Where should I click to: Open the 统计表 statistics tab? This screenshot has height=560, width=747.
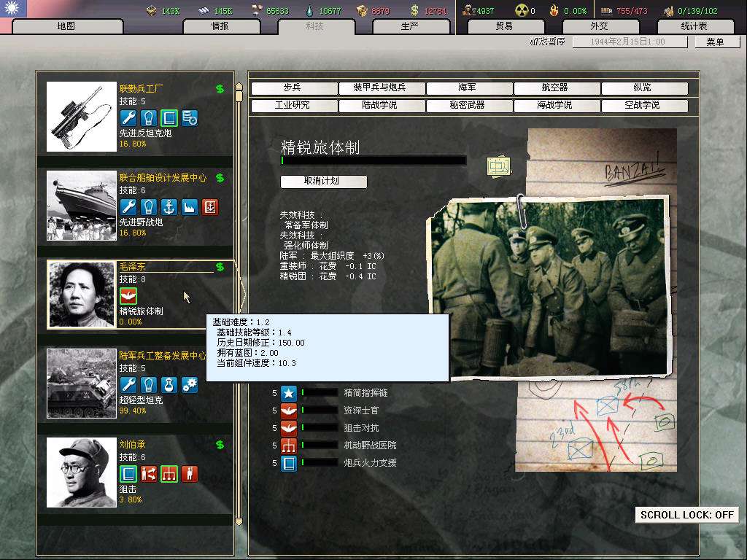[694, 26]
